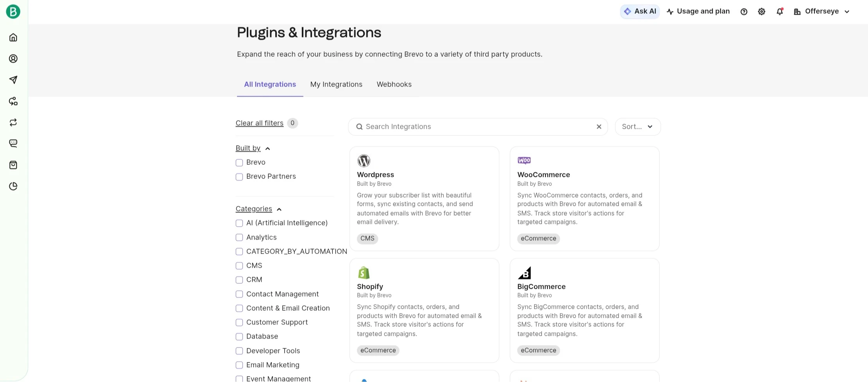
Task: Click the eCommerce tag on Shopify card
Action: pos(378,351)
